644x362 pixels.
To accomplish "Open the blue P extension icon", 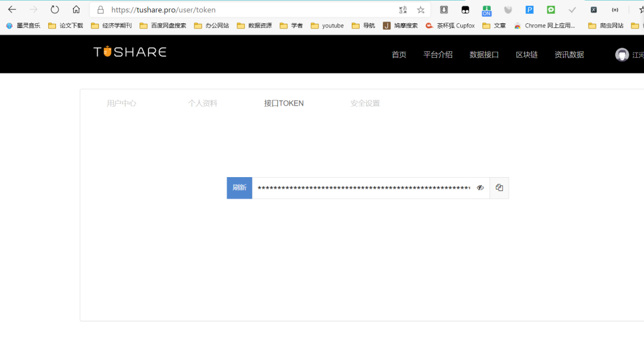I will pos(530,10).
